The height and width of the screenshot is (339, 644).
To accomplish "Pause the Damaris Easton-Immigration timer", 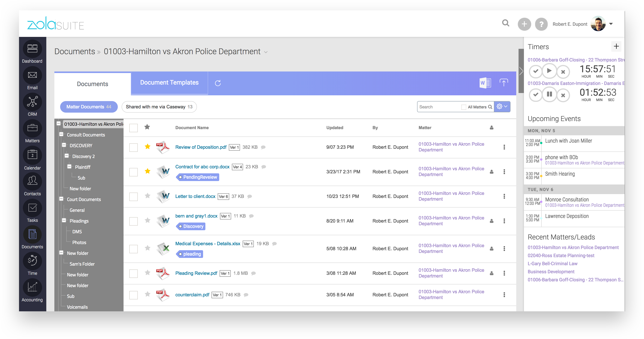I will coord(549,94).
